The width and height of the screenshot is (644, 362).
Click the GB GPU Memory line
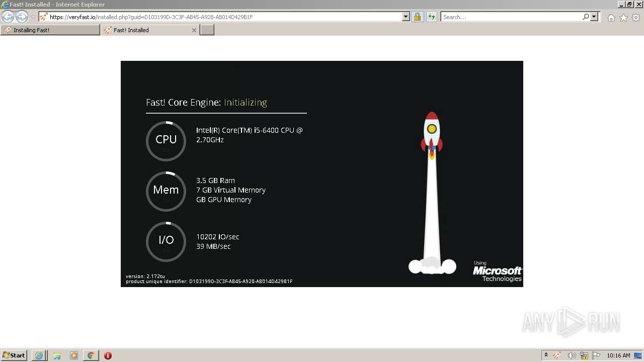224,200
